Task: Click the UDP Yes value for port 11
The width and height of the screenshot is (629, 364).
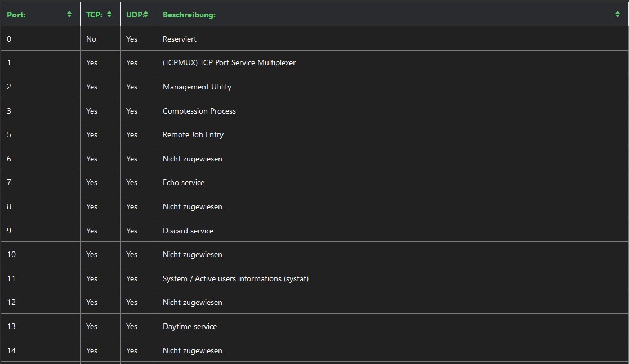Action: pos(132,278)
